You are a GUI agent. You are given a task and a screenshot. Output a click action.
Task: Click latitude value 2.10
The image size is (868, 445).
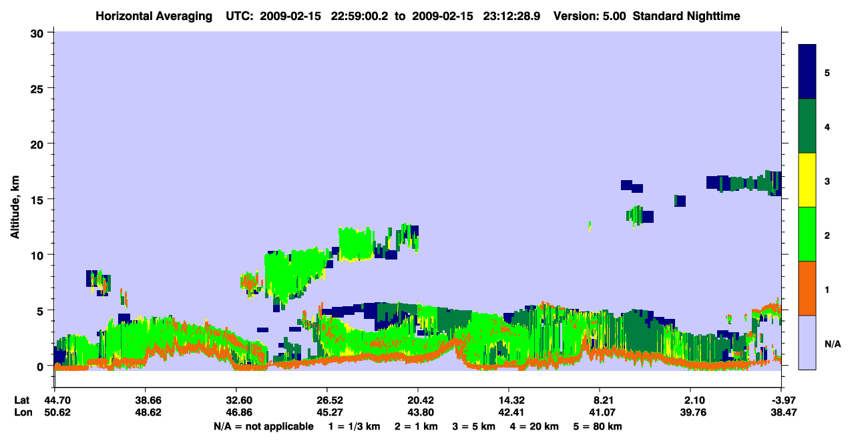coord(693,400)
